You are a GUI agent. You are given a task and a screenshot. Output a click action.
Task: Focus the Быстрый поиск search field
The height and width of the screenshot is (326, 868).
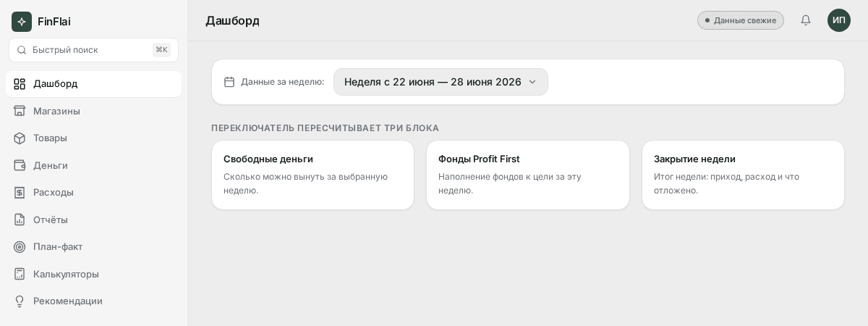(x=93, y=50)
